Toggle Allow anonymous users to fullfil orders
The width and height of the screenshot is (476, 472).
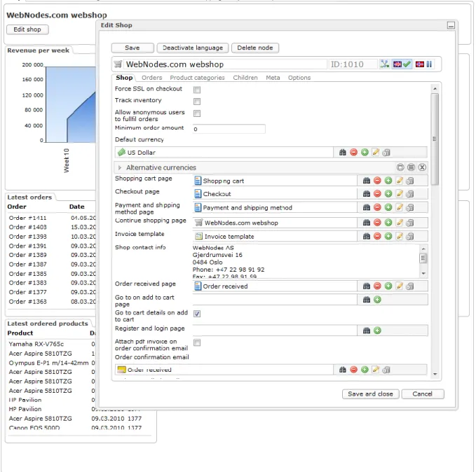click(197, 113)
